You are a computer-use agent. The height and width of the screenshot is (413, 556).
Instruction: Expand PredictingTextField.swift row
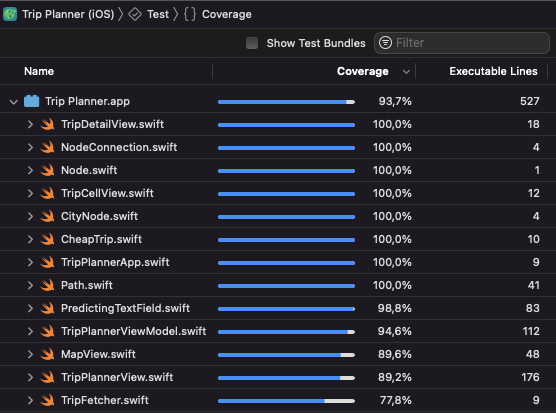click(30, 308)
